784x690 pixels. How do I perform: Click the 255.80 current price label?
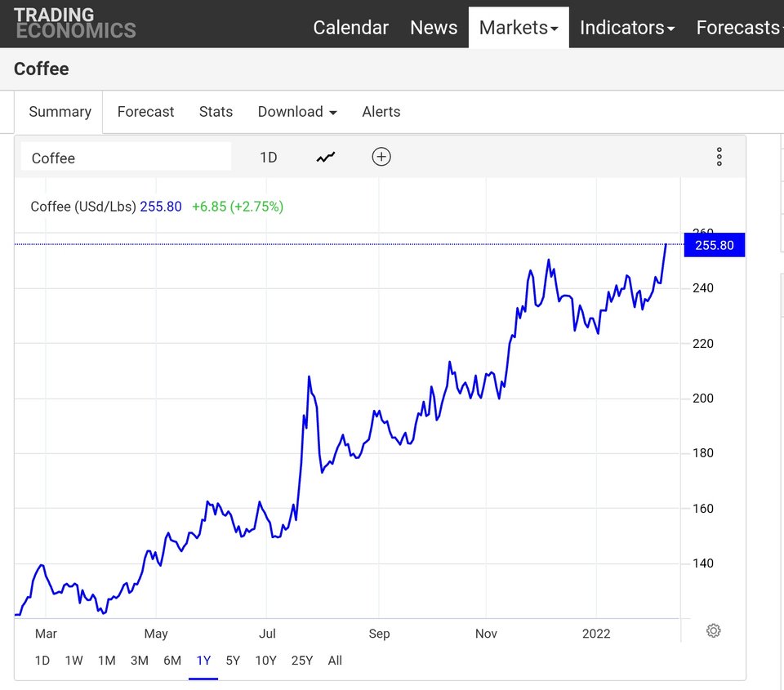coord(715,245)
